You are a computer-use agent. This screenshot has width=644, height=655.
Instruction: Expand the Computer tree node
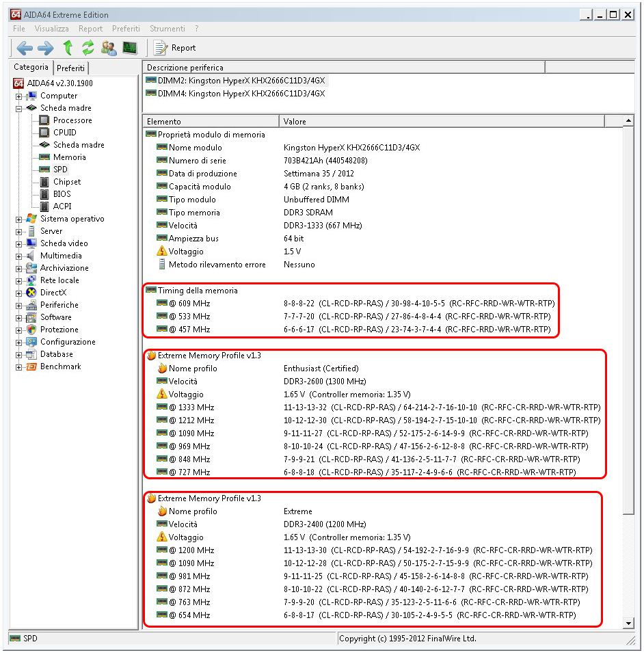[18, 96]
